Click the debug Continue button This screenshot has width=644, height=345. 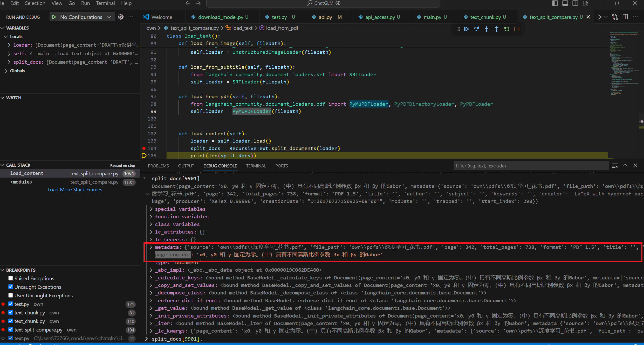pyautogui.click(x=466, y=29)
